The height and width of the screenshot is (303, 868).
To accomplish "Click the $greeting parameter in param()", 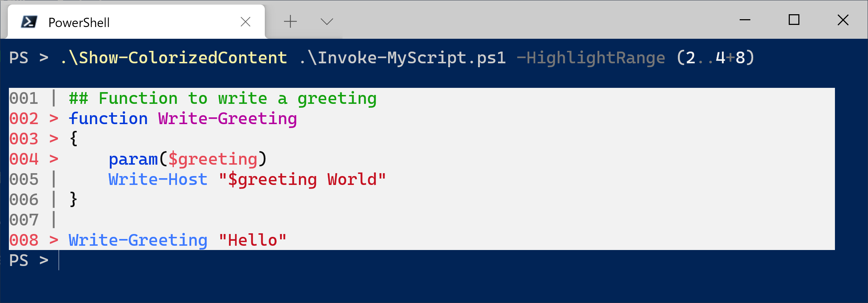I will pos(213,159).
